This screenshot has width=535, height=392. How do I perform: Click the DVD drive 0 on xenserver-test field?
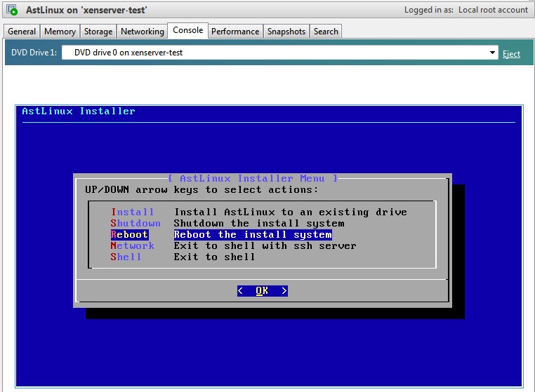pos(279,53)
